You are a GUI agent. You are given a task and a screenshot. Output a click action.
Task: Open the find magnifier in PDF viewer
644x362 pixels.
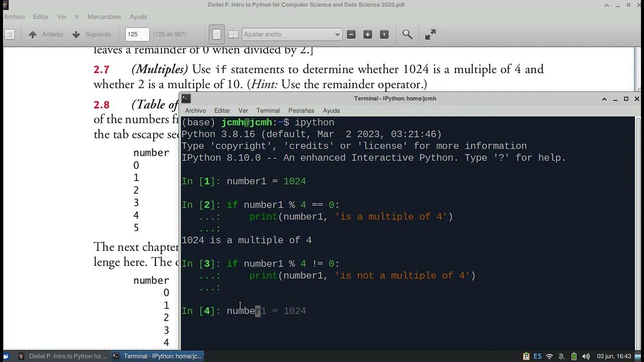[408, 34]
